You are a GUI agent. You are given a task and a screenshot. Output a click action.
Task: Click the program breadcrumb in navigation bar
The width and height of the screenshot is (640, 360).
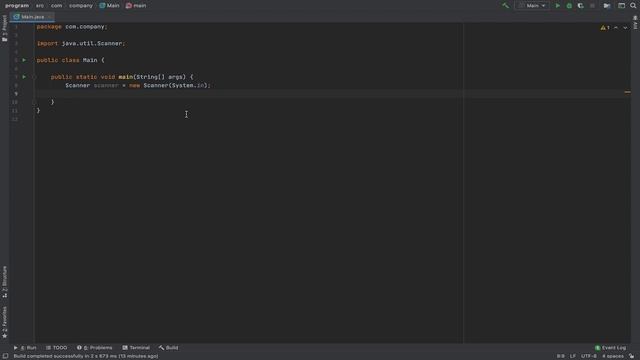(17, 6)
